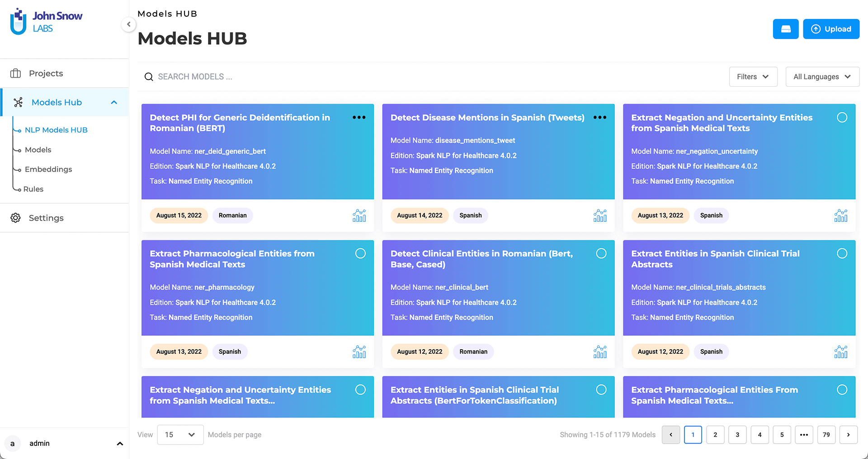868x459 pixels.
Task: Select the ner_clinical_trials_abstracts model card
Action: 842,253
